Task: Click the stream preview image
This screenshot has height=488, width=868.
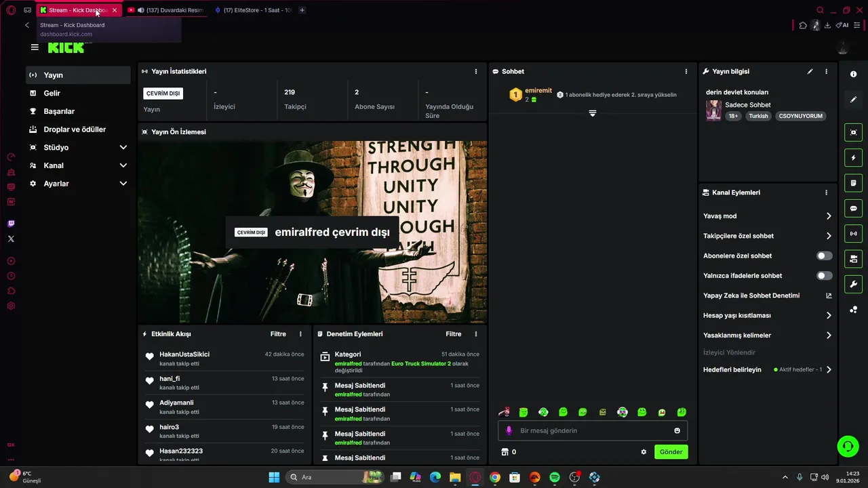Action: 312,232
